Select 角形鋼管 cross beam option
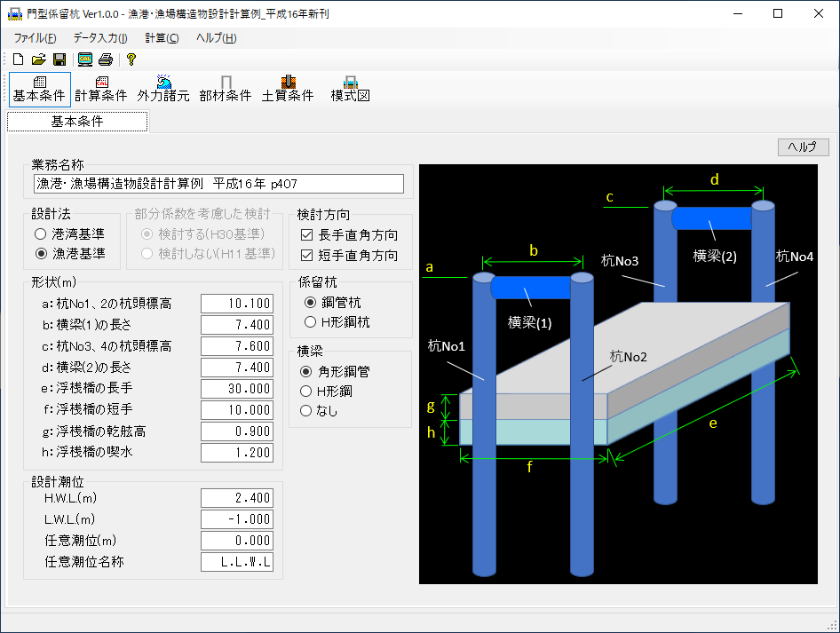Screen dimensions: 840x633 tap(335, 372)
